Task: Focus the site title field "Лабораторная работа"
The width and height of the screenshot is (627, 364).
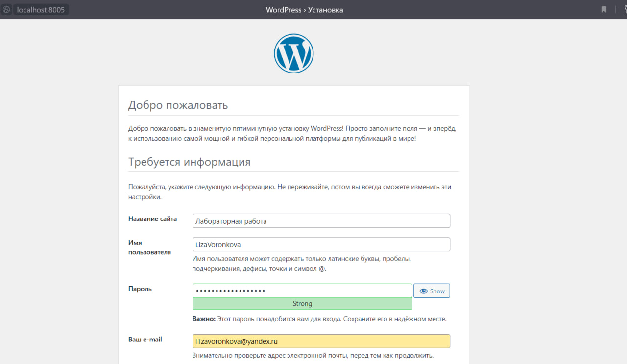Action: [321, 221]
